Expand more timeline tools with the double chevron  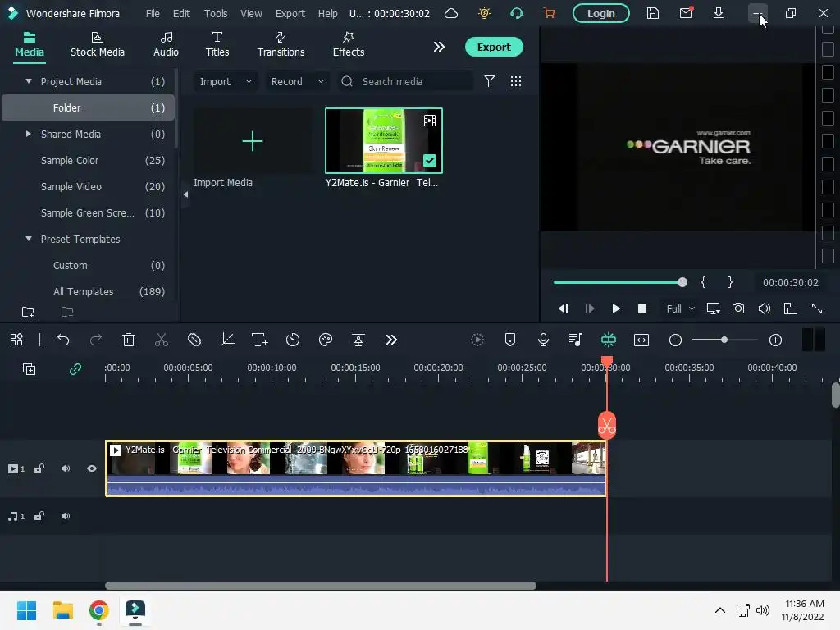391,340
